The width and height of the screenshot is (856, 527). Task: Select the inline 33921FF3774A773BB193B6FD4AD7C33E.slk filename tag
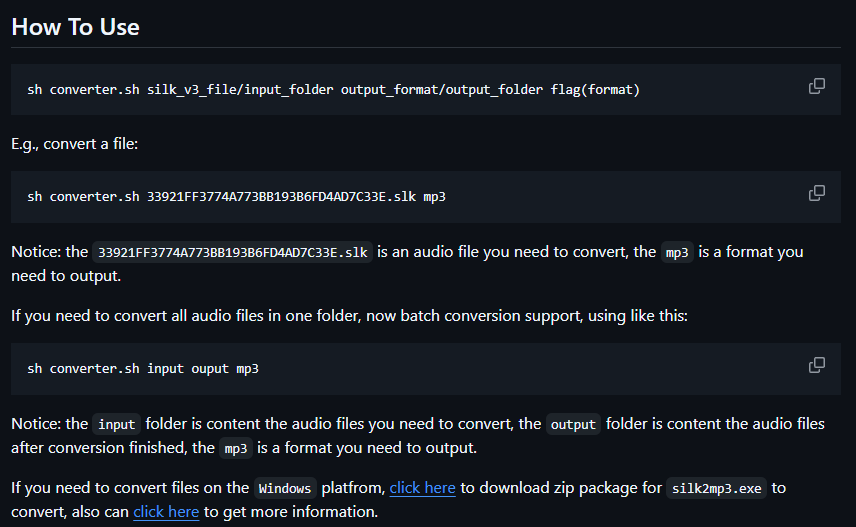[x=233, y=252]
